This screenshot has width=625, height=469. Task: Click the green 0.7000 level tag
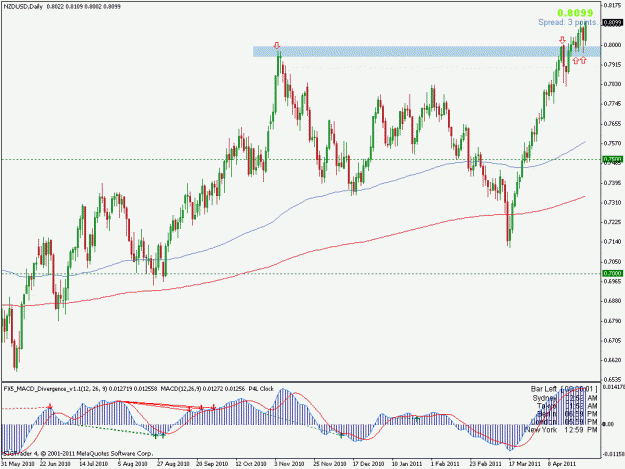coord(613,273)
